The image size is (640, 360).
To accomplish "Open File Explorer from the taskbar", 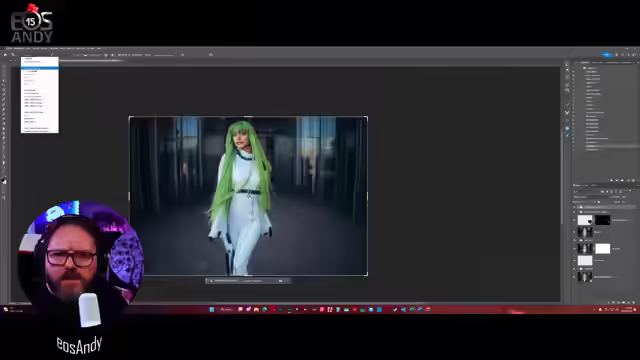I will click(x=256, y=310).
